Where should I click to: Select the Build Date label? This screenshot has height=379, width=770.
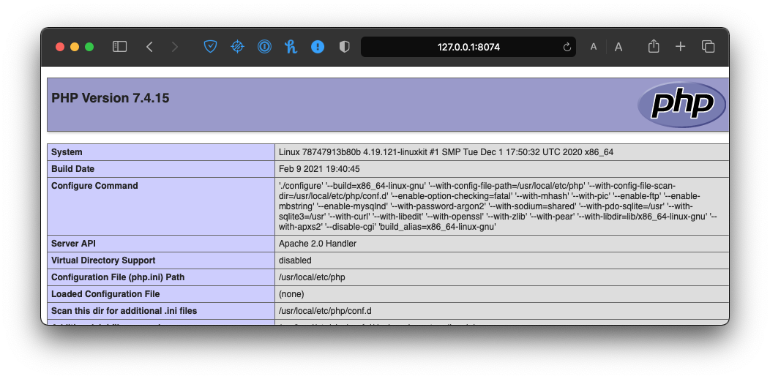[x=73, y=169]
